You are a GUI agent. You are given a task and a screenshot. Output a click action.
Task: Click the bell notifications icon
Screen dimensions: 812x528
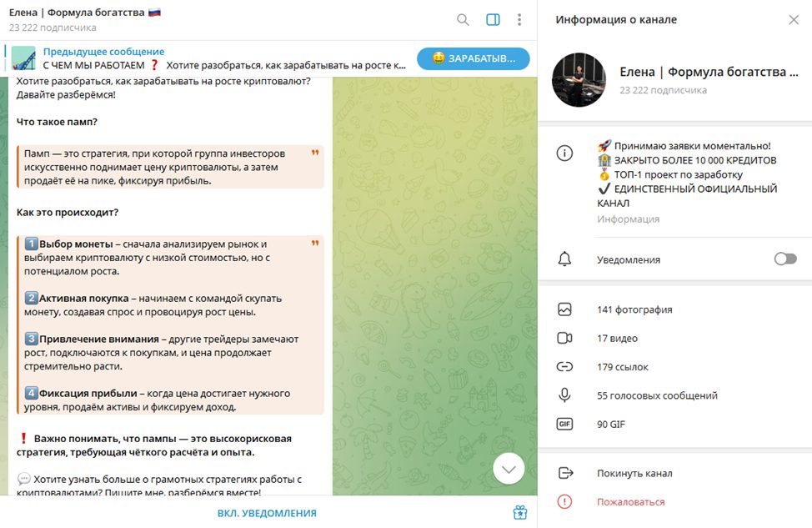[564, 259]
